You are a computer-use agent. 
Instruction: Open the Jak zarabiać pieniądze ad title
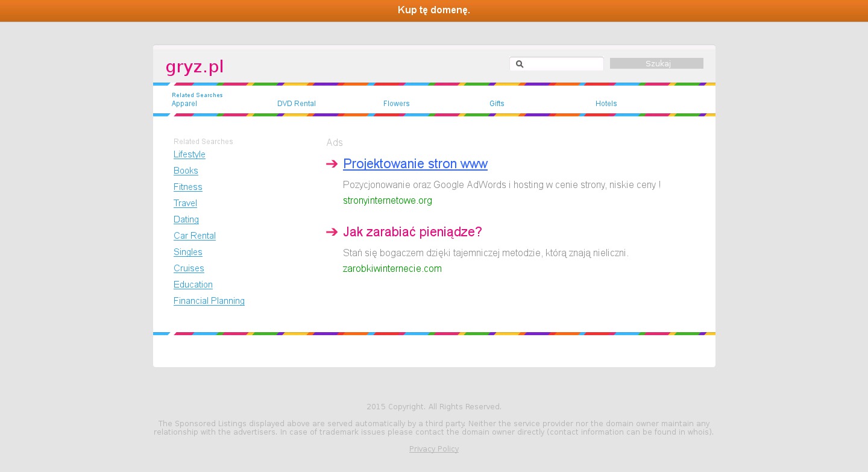pos(412,232)
